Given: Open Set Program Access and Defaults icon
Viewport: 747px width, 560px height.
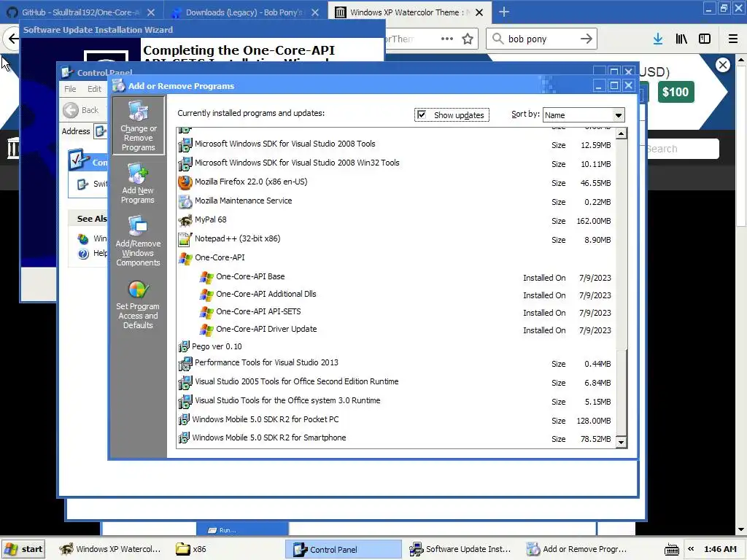Looking at the screenshot, I should coord(138,304).
